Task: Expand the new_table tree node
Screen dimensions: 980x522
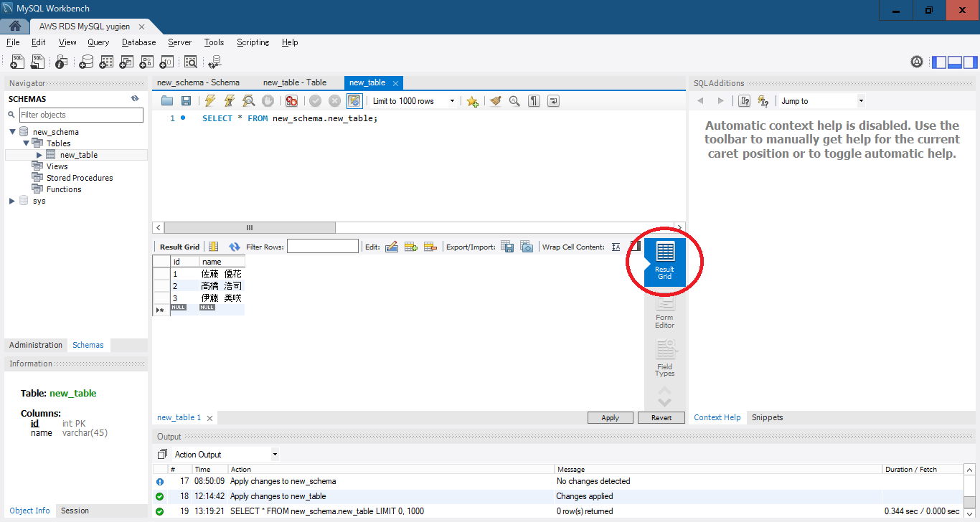Action: pyautogui.click(x=39, y=155)
